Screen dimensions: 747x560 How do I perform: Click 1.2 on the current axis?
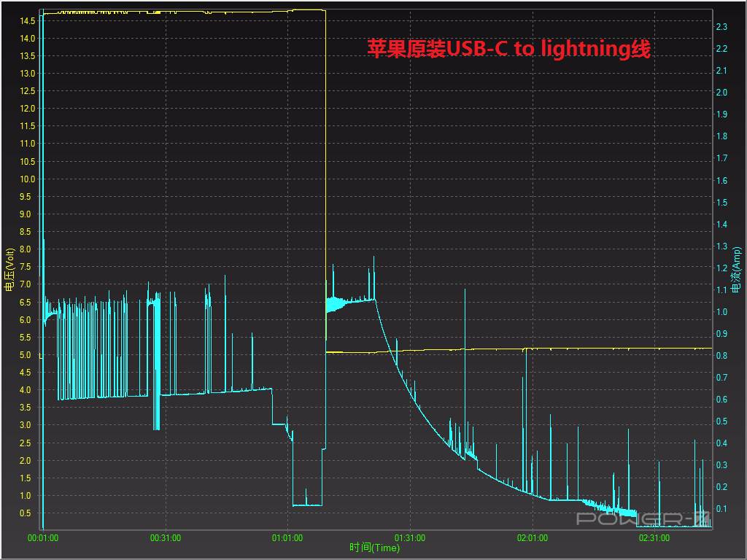[x=721, y=268]
